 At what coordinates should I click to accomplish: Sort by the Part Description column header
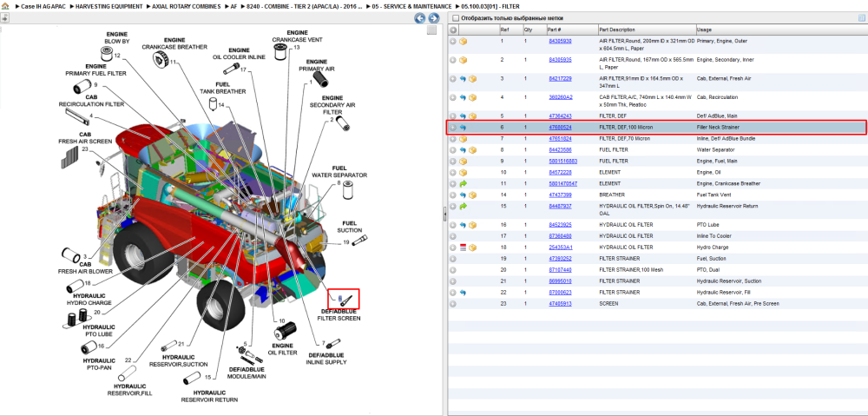click(x=646, y=30)
